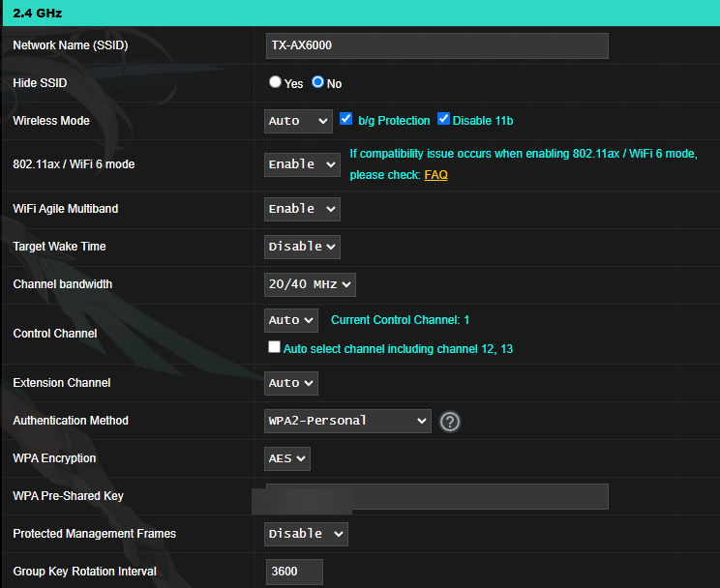
Task: Click the Network Name (SSID) input field
Action: (x=436, y=45)
